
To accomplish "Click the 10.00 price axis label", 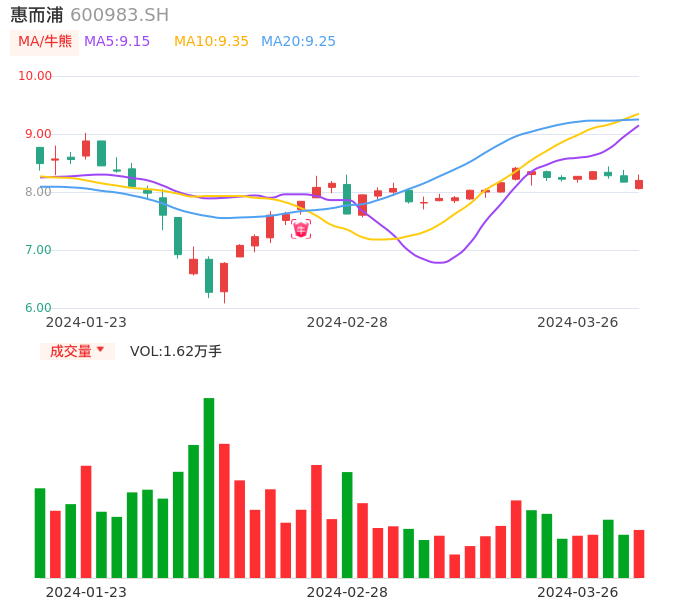I will [35, 76].
